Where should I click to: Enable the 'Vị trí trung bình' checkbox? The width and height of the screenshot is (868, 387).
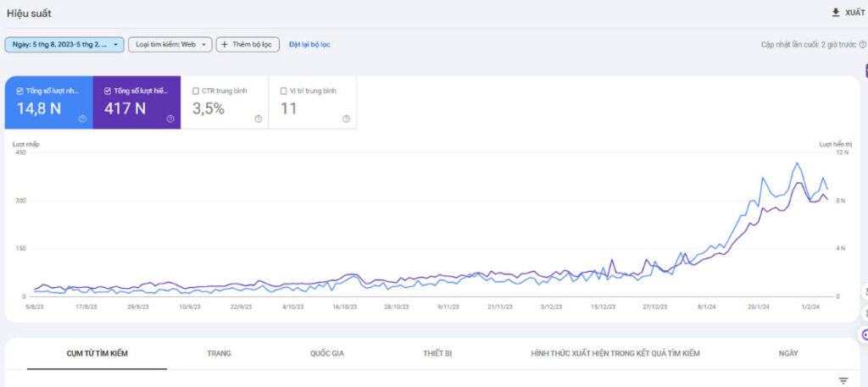pyautogui.click(x=283, y=91)
